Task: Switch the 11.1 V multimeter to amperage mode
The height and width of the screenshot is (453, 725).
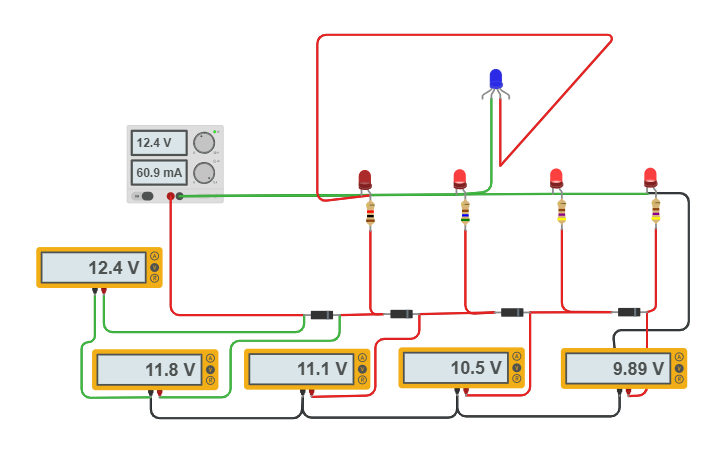Action: pyautogui.click(x=363, y=357)
